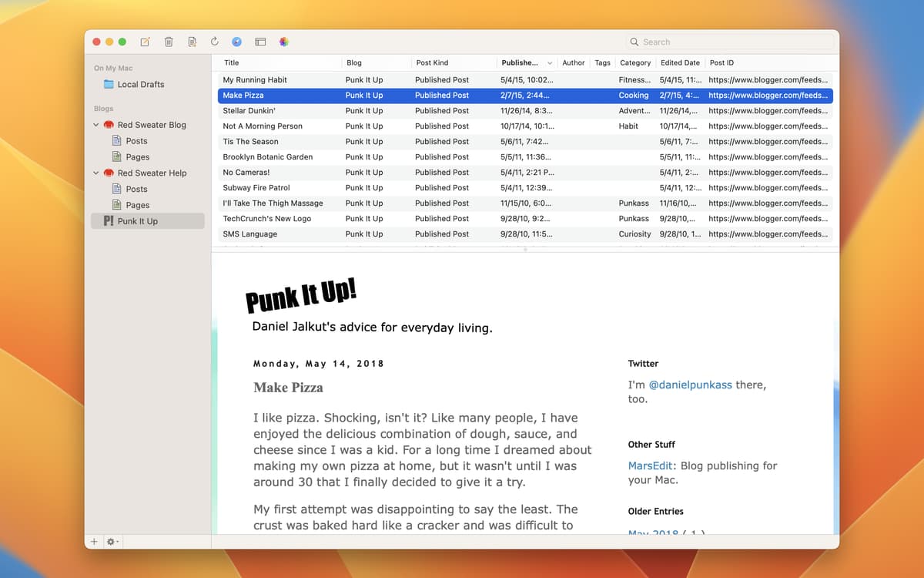Toggle the preview pane layout icon
924x578 pixels.
260,42
